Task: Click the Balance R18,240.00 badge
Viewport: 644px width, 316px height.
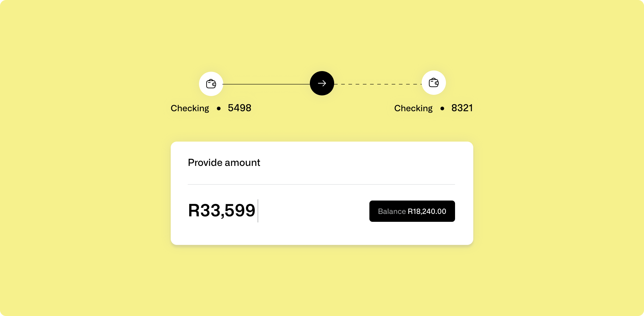Action: [412, 211]
